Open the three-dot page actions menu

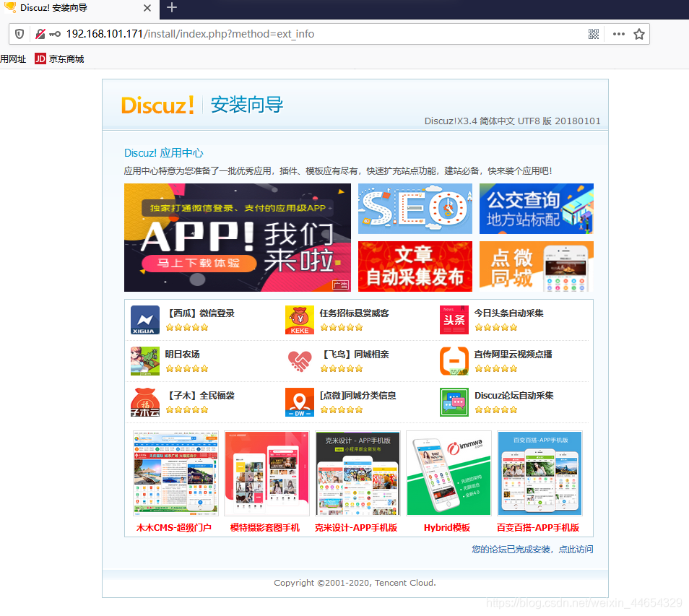click(x=619, y=34)
